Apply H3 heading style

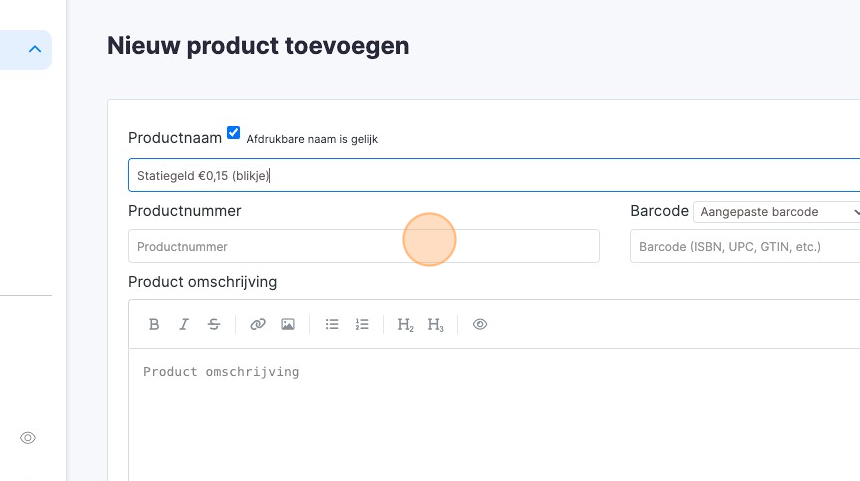click(x=435, y=324)
